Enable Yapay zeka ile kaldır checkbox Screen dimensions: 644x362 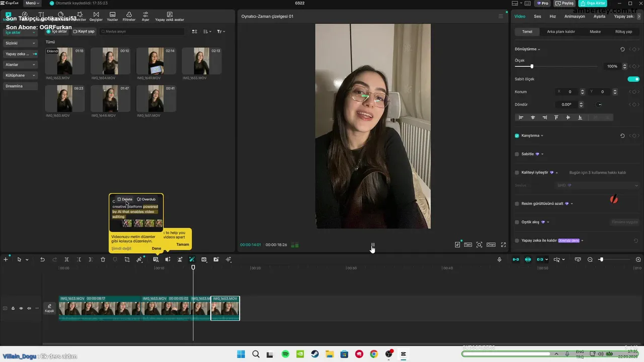517,240
